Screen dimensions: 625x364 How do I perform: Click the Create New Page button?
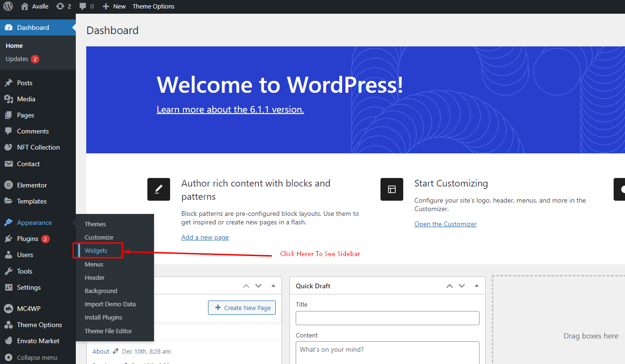(x=242, y=308)
